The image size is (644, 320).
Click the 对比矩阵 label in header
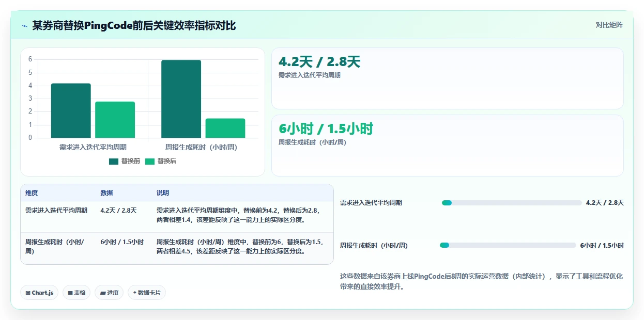click(609, 25)
